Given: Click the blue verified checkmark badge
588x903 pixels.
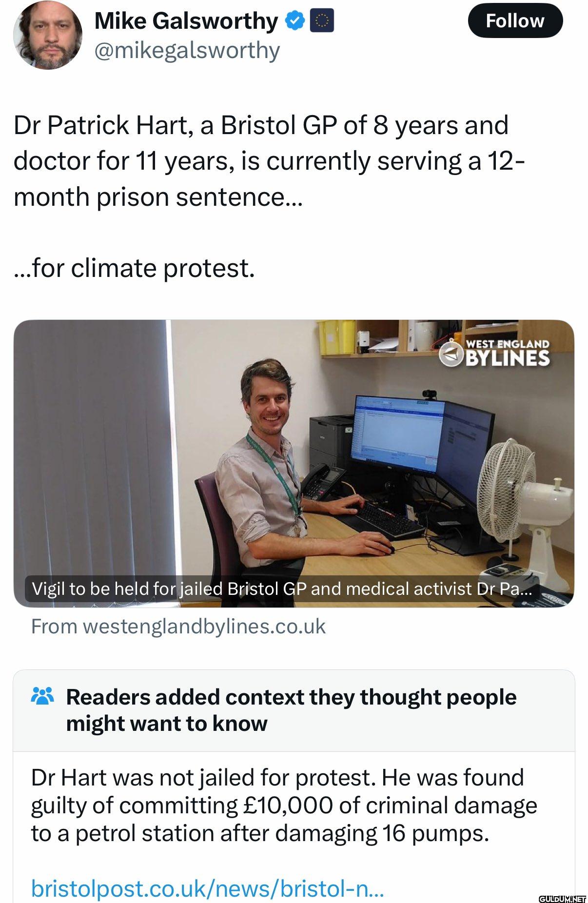Looking at the screenshot, I should tap(295, 20).
